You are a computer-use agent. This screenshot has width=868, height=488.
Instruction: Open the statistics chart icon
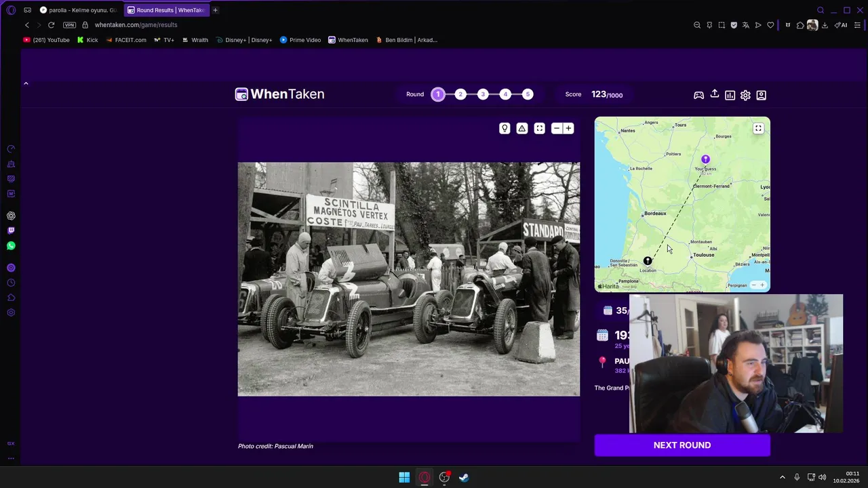tap(730, 95)
